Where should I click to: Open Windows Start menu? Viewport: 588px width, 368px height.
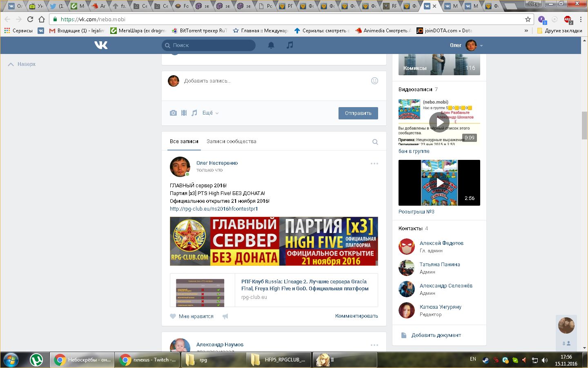pyautogui.click(x=11, y=360)
